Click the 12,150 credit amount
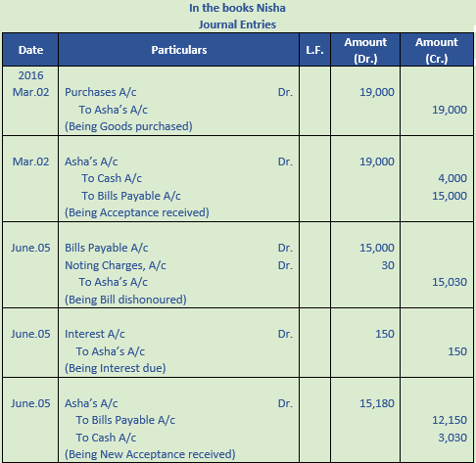 pos(450,420)
